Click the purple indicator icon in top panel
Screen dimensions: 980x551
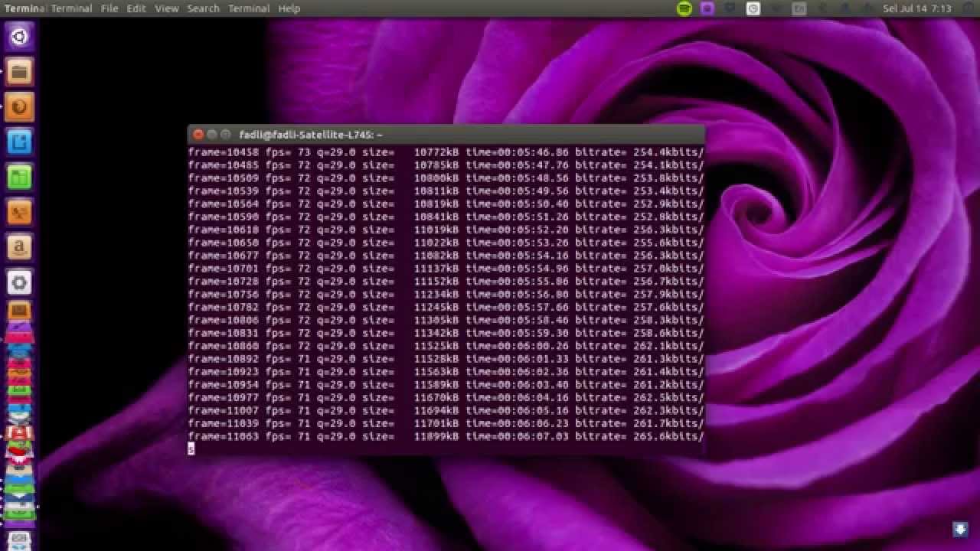click(x=707, y=8)
